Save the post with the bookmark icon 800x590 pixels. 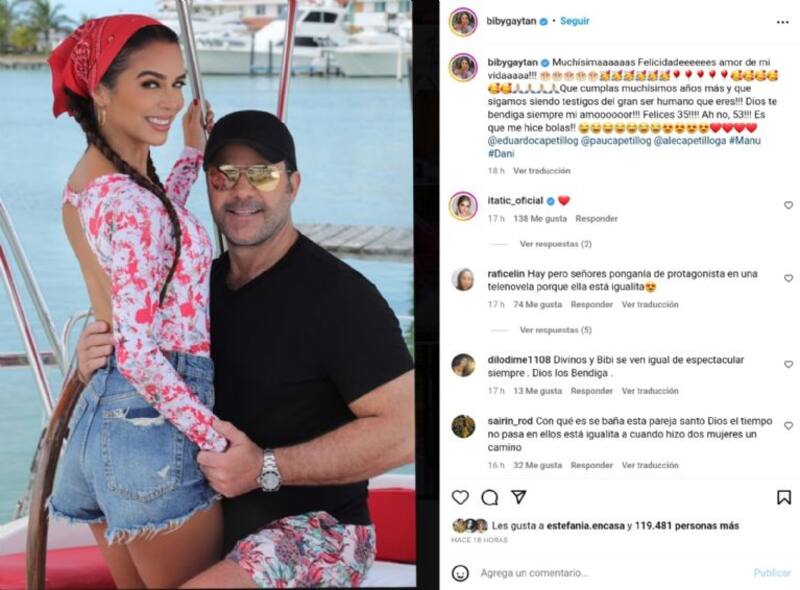click(x=784, y=497)
